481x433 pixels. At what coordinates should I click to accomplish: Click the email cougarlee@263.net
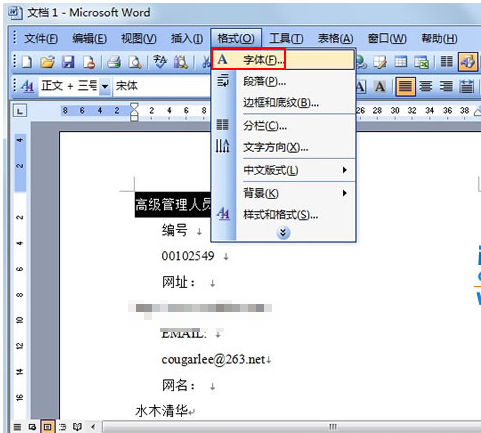point(214,359)
